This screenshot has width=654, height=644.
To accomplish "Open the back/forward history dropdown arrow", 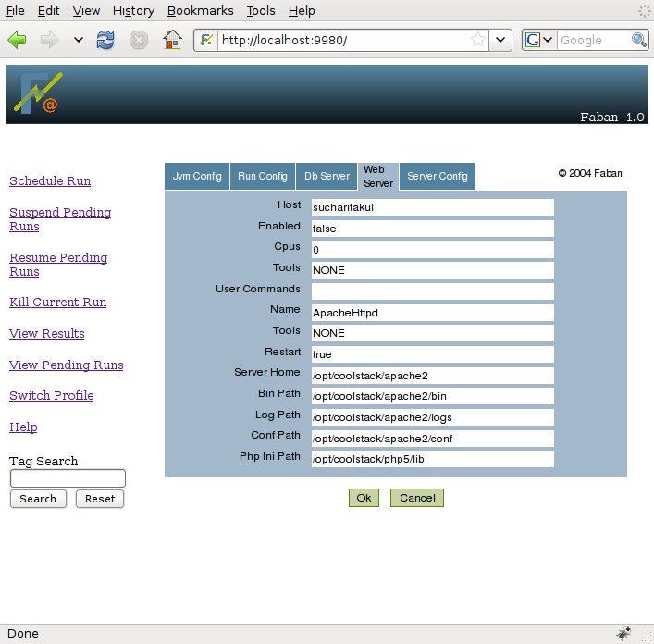I will click(79, 40).
